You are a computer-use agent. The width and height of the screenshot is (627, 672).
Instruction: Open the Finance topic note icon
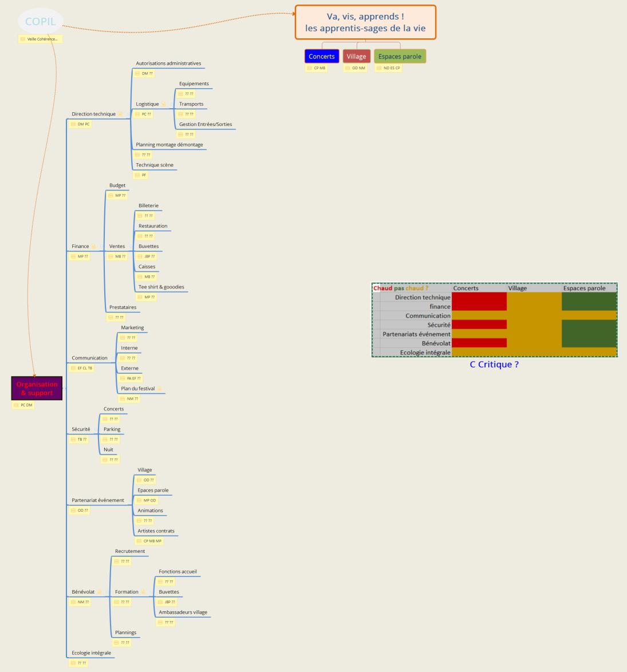pyautogui.click(x=93, y=247)
